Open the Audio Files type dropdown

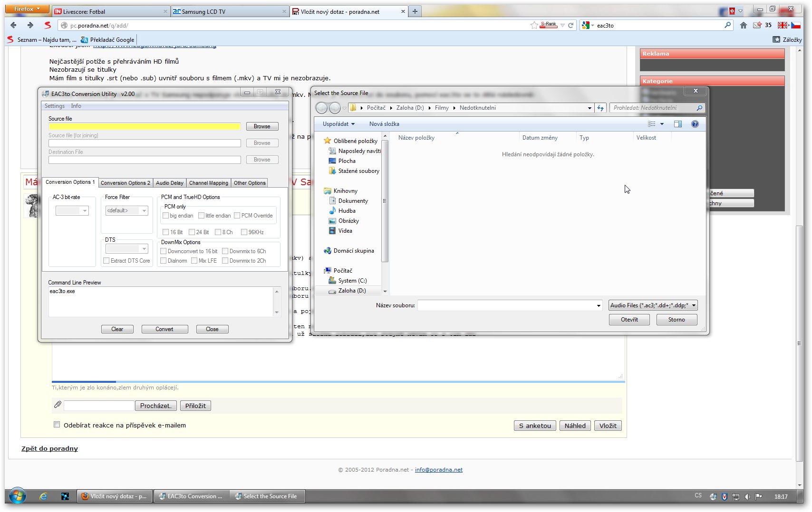[x=653, y=305]
